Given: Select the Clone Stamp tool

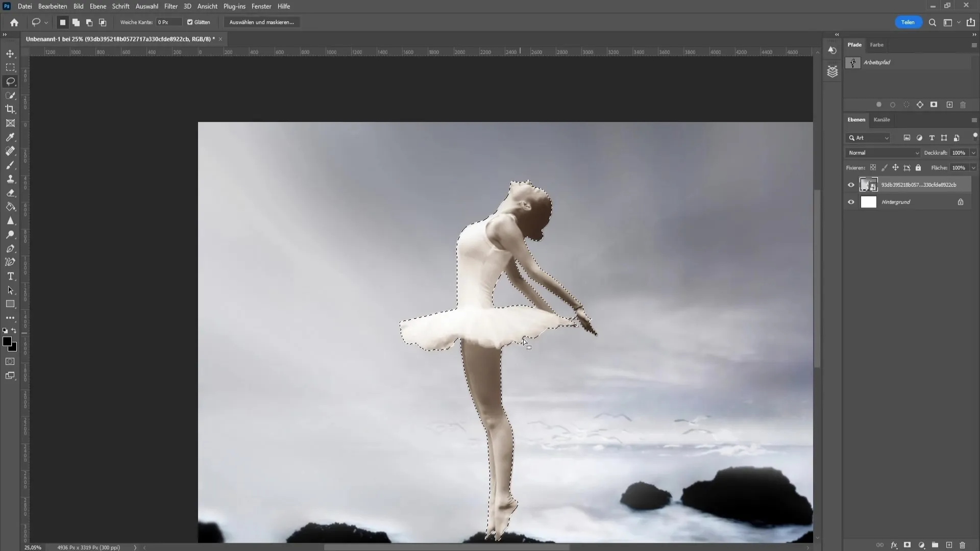Looking at the screenshot, I should pyautogui.click(x=10, y=179).
